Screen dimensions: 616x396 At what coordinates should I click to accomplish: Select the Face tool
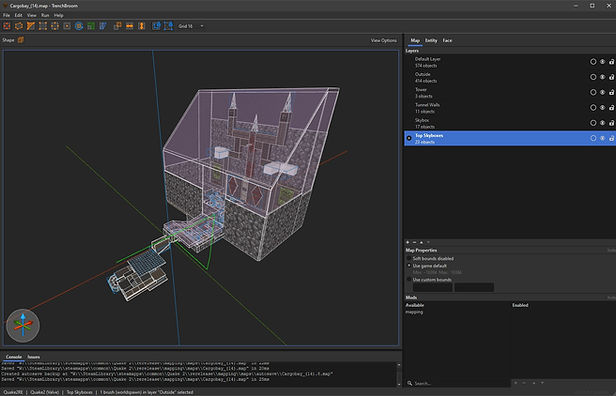[67, 26]
